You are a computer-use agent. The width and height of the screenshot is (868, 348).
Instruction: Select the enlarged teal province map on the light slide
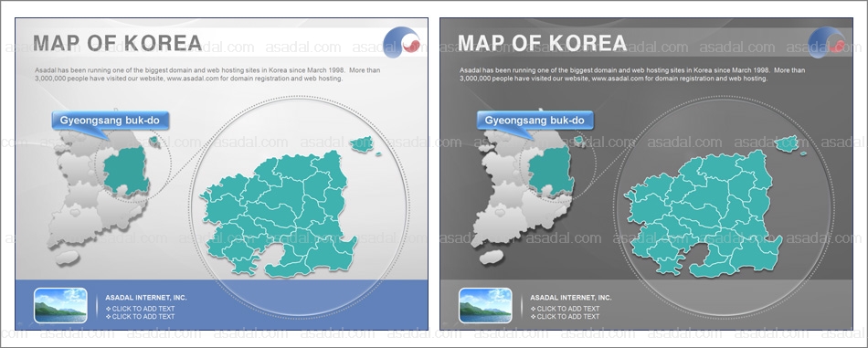point(279,214)
